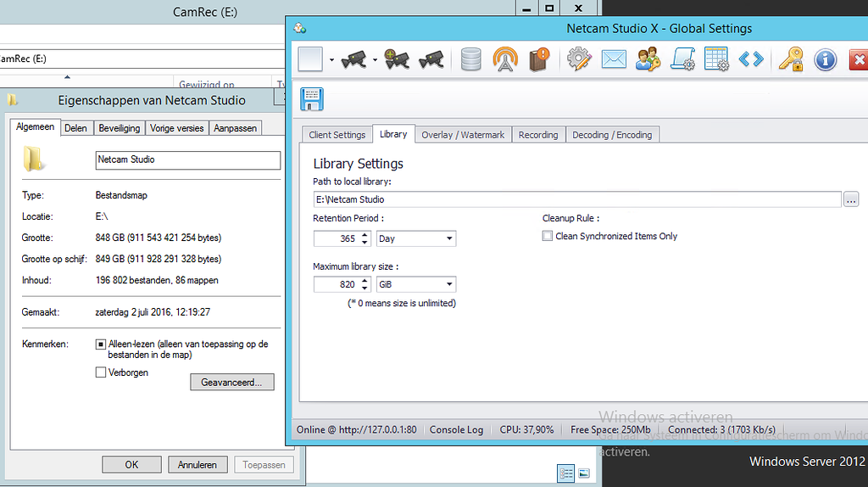Open the maximum library size GiB dropdown
Image resolution: width=868 pixels, height=487 pixels.
click(x=416, y=285)
